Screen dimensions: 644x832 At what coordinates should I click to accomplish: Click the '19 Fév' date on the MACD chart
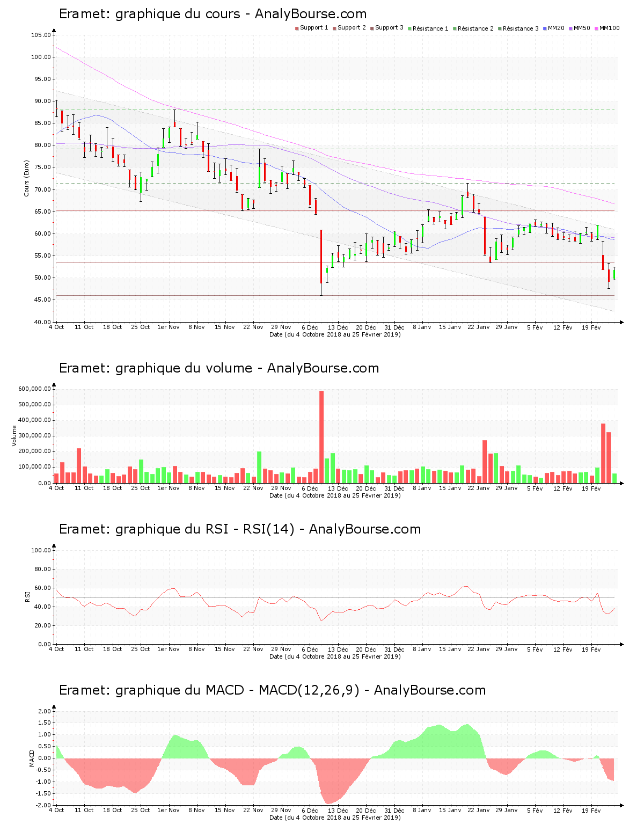tap(591, 811)
